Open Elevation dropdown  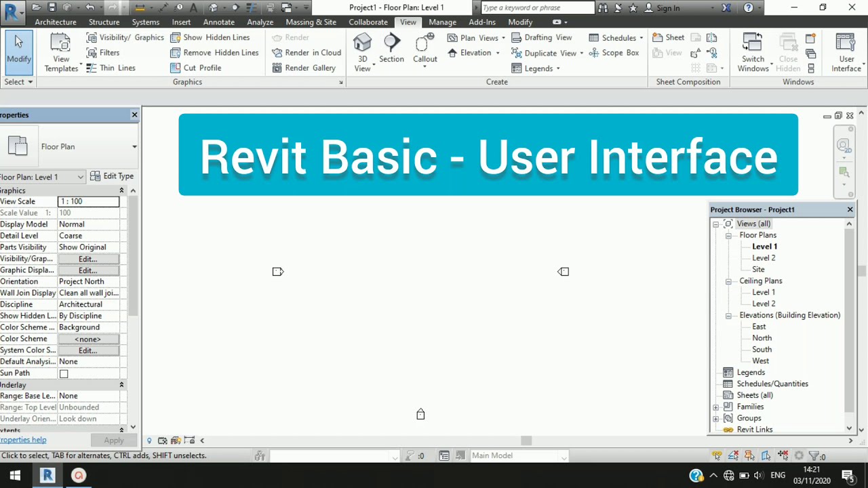point(473,53)
